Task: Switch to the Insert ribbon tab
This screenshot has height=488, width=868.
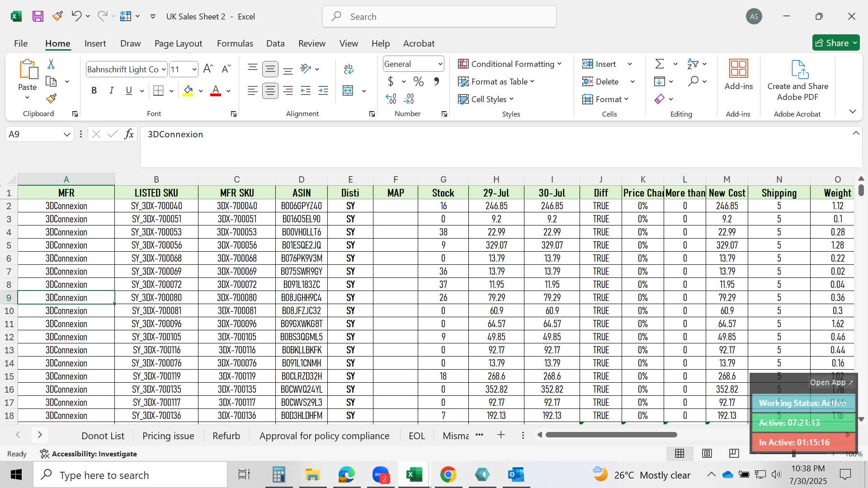Action: point(95,43)
